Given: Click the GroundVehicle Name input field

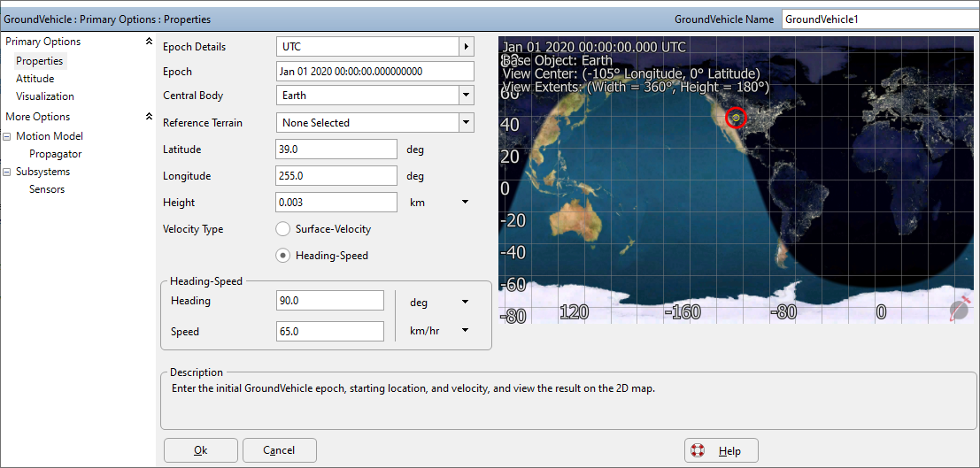Looking at the screenshot, I should coord(881,19).
